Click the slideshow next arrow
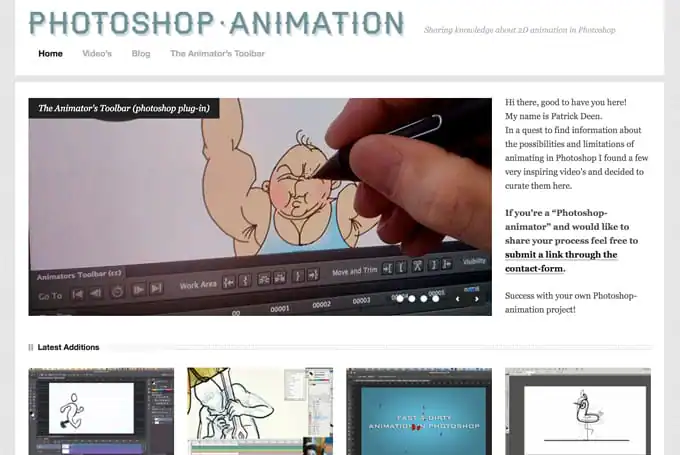 tap(477, 299)
